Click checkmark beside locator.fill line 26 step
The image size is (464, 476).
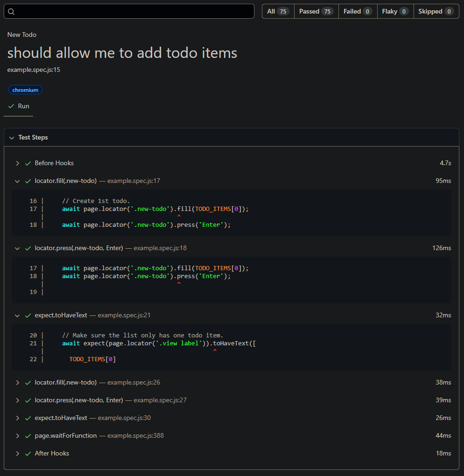click(x=28, y=383)
